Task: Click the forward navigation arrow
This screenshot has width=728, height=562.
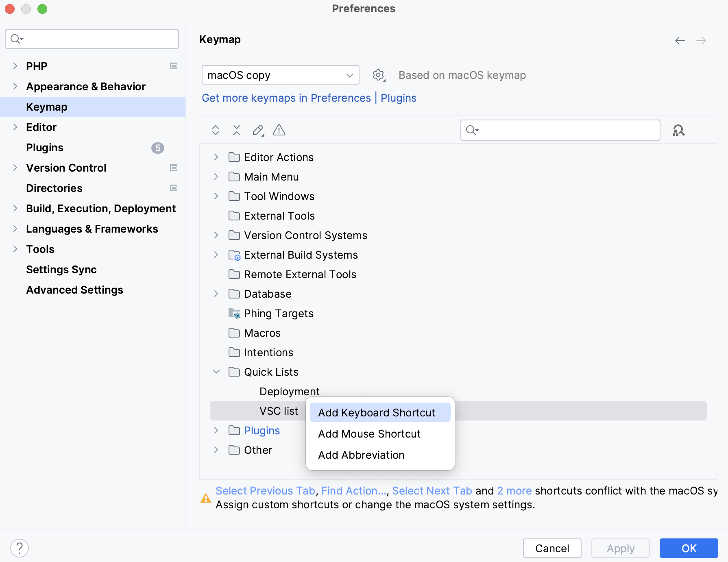Action: [701, 41]
